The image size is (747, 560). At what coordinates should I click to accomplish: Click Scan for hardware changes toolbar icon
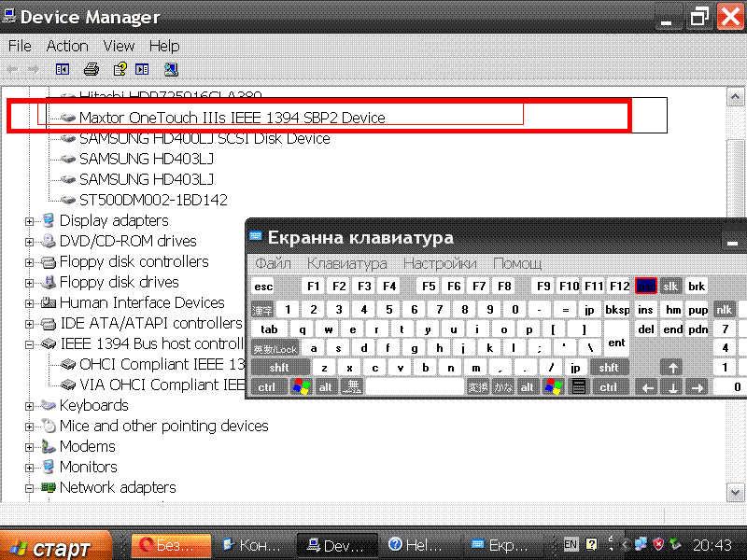tap(171, 69)
